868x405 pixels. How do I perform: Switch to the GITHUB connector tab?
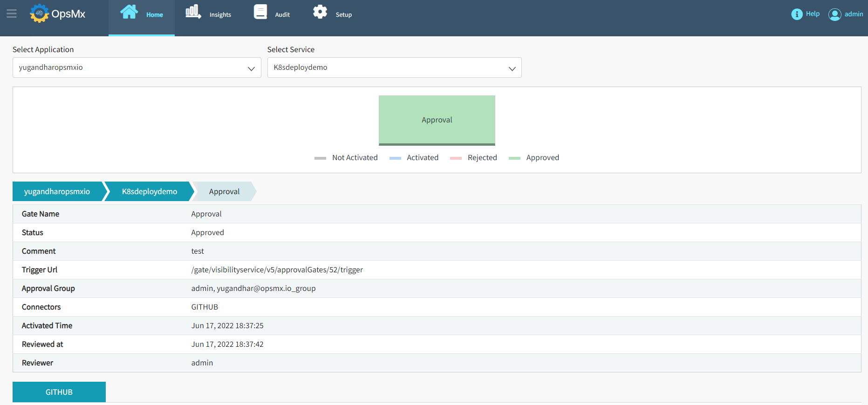(59, 392)
